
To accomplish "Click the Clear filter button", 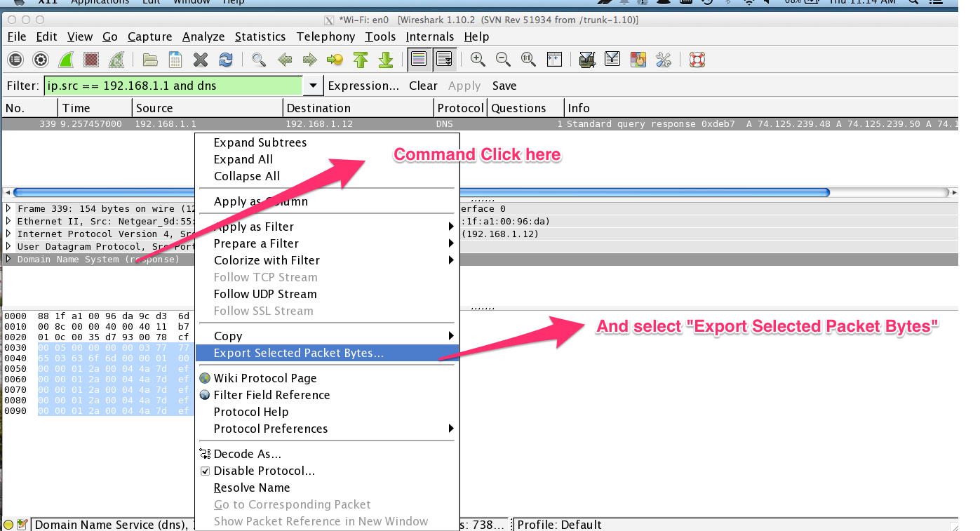I will (423, 86).
